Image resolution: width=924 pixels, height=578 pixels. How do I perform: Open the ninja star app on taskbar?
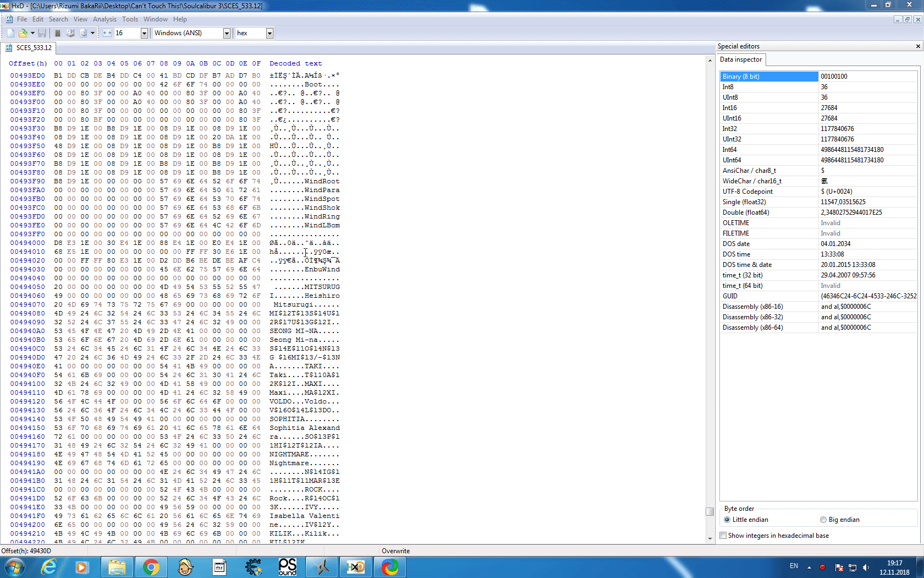tap(321, 567)
